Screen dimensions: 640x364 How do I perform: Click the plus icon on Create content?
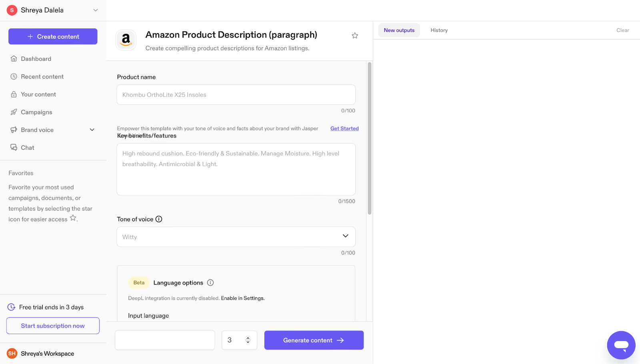30,36
